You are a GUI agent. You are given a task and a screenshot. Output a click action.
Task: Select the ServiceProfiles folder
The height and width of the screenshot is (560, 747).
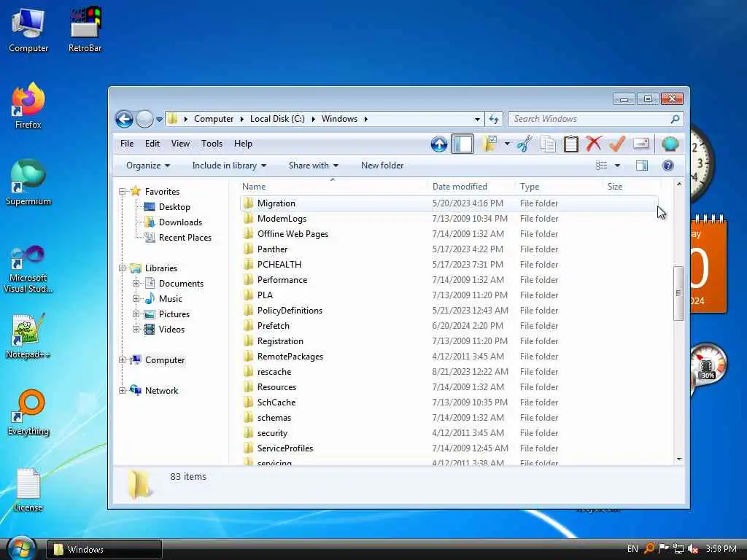tap(285, 448)
